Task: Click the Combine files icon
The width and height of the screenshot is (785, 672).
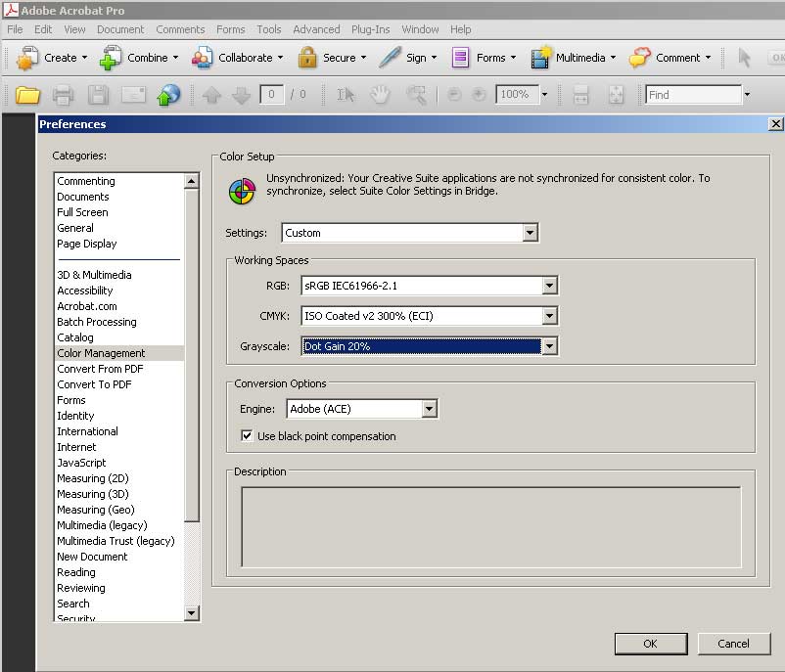Action: tap(111, 58)
